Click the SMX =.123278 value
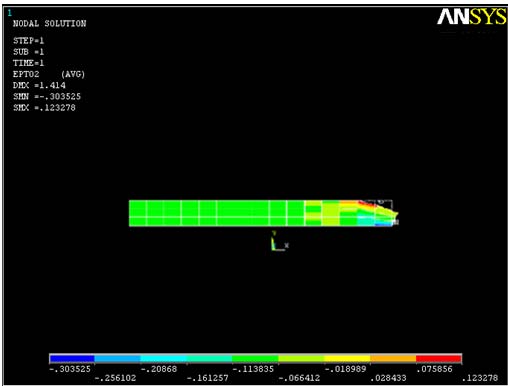This screenshot has width=508, height=386. (x=44, y=108)
